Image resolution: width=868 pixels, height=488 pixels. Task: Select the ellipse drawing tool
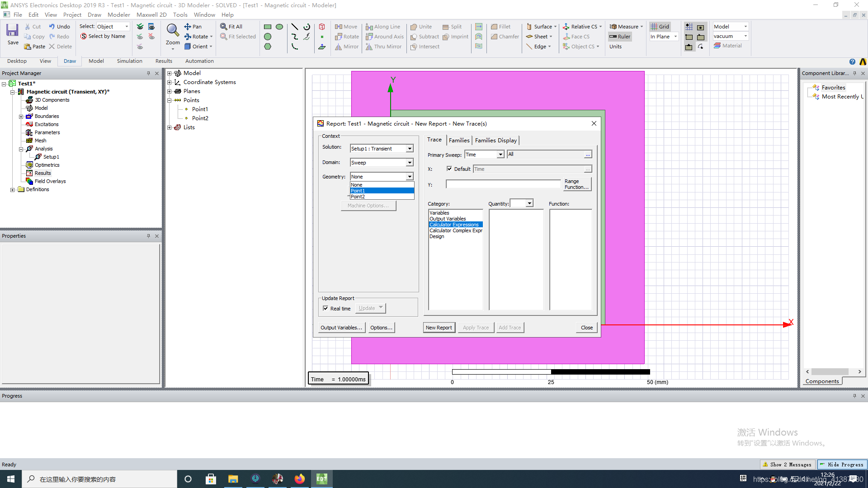pyautogui.click(x=279, y=27)
